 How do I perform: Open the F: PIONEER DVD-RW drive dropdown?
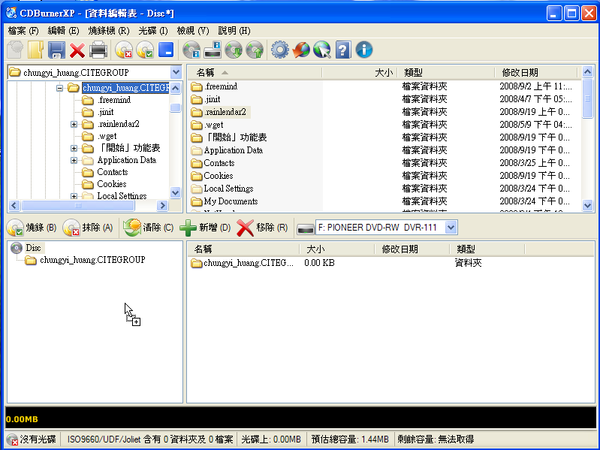pos(451,228)
